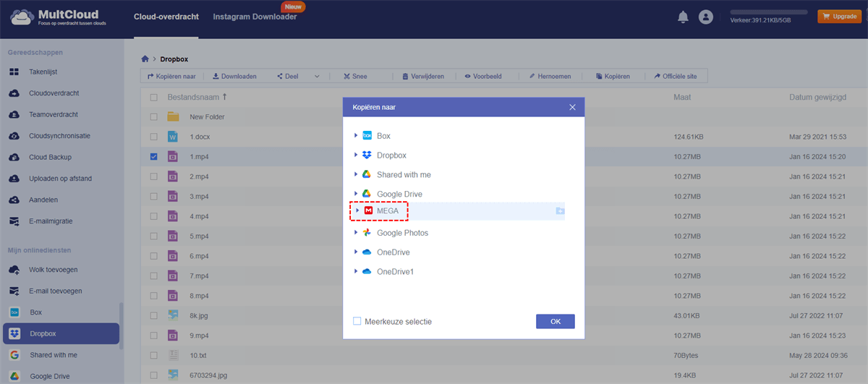The height and width of the screenshot is (384, 868).
Task: Click the Google Drive icon in sidebar
Action: [x=14, y=376]
